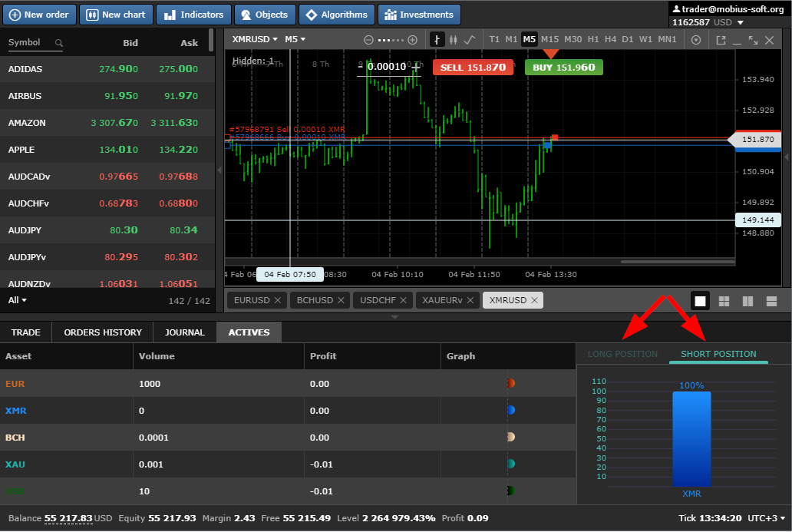Open the chart settings circle icon
Viewport: 792px width, 532px height.
point(696,40)
